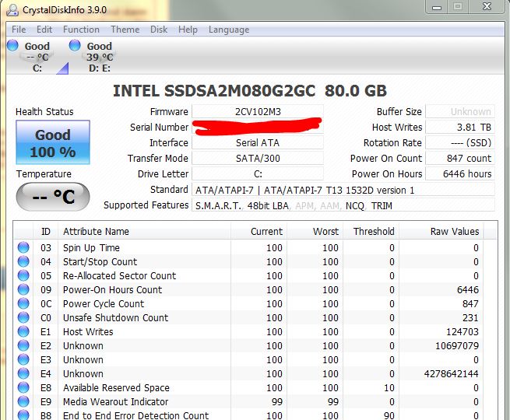Click status orb for Spin Up Time
The height and width of the screenshot is (420, 510).
23,247
